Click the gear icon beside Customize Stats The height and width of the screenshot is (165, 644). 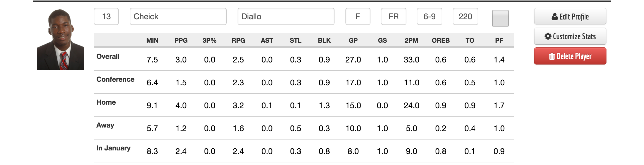[x=548, y=36]
